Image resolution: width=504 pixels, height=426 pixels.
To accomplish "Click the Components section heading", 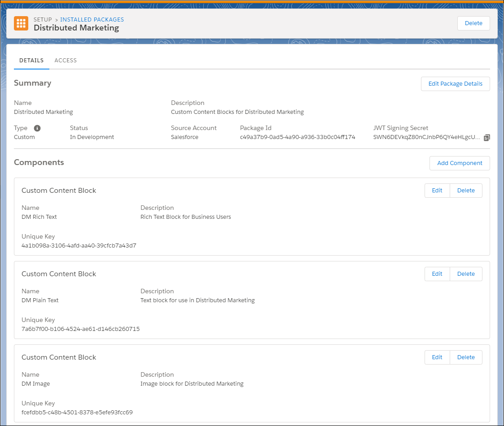I will pos(39,163).
